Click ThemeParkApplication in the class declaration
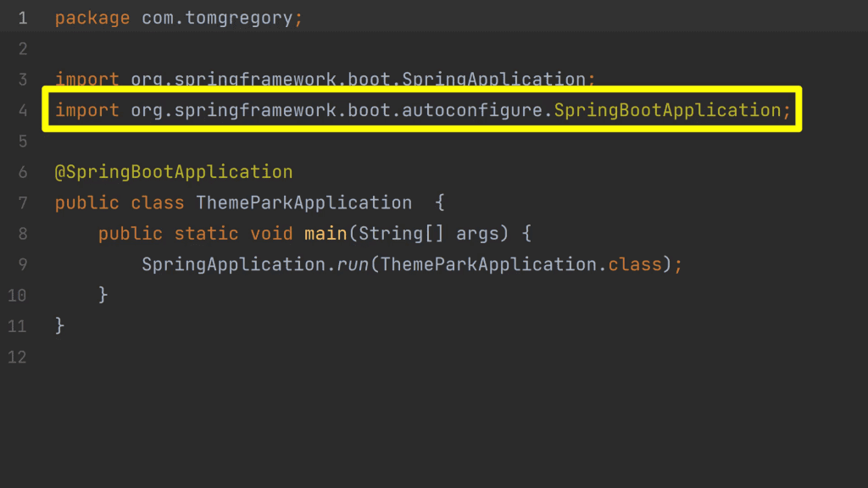868x488 pixels. click(303, 203)
